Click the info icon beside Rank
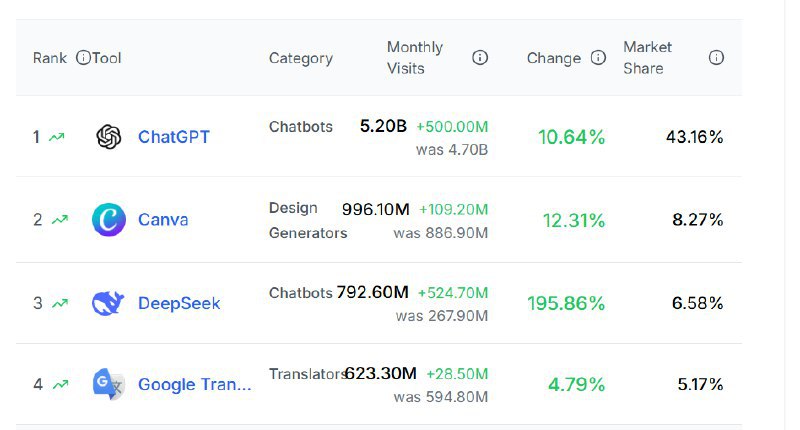 [83, 58]
